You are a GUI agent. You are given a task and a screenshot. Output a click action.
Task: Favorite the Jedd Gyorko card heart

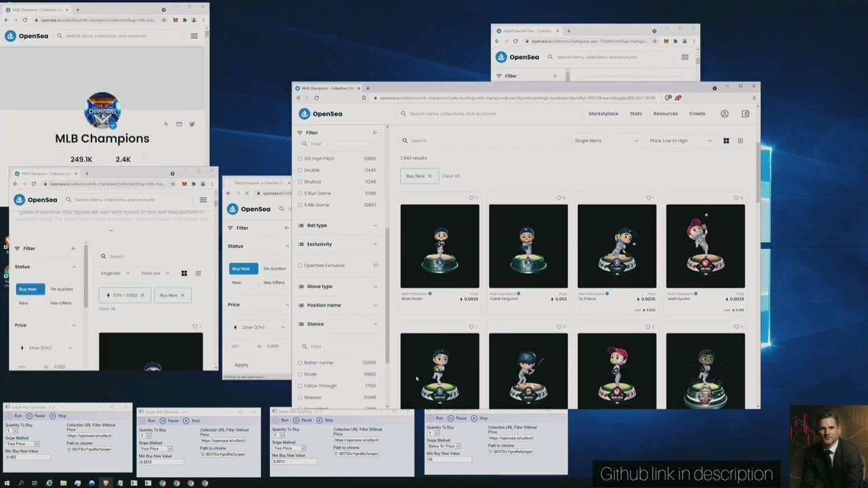coord(736,198)
